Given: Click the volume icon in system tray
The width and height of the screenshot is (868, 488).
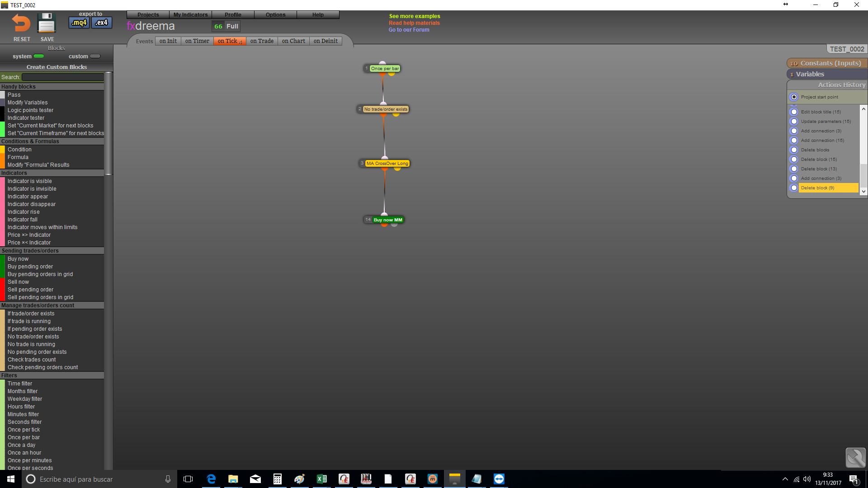Looking at the screenshot, I should pyautogui.click(x=807, y=479).
